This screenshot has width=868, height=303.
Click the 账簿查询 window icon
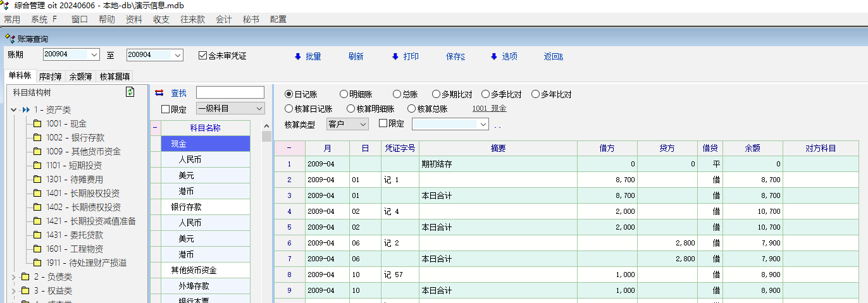10,39
